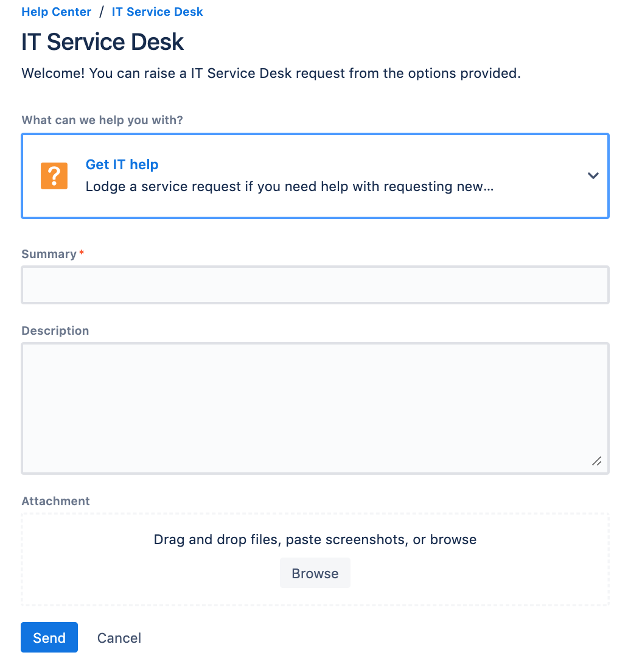Screen dimensions: 628x672
Task: Click the Summary field label
Action: (x=49, y=254)
